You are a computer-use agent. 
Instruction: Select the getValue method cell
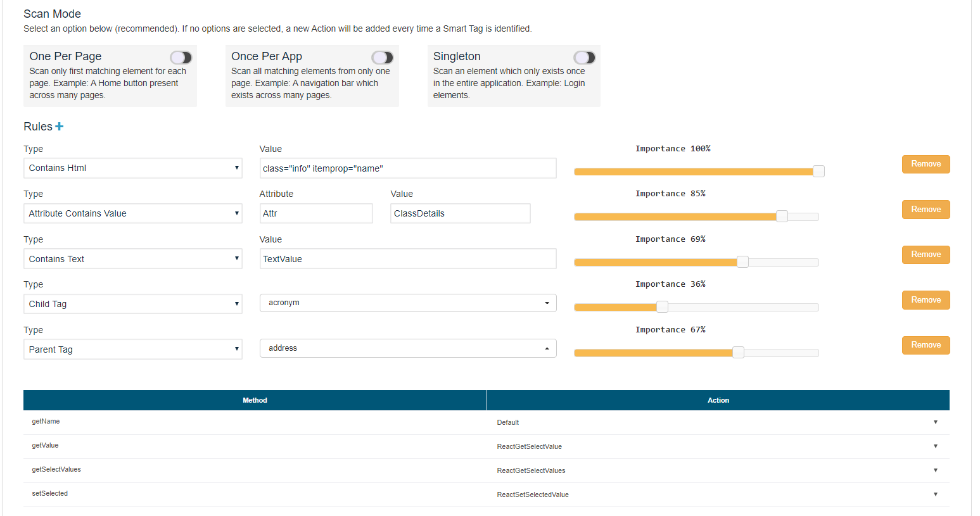pos(255,446)
